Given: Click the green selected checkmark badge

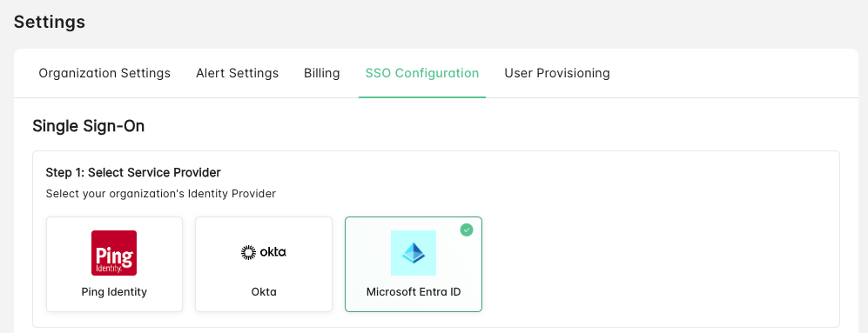Looking at the screenshot, I should tap(467, 230).
